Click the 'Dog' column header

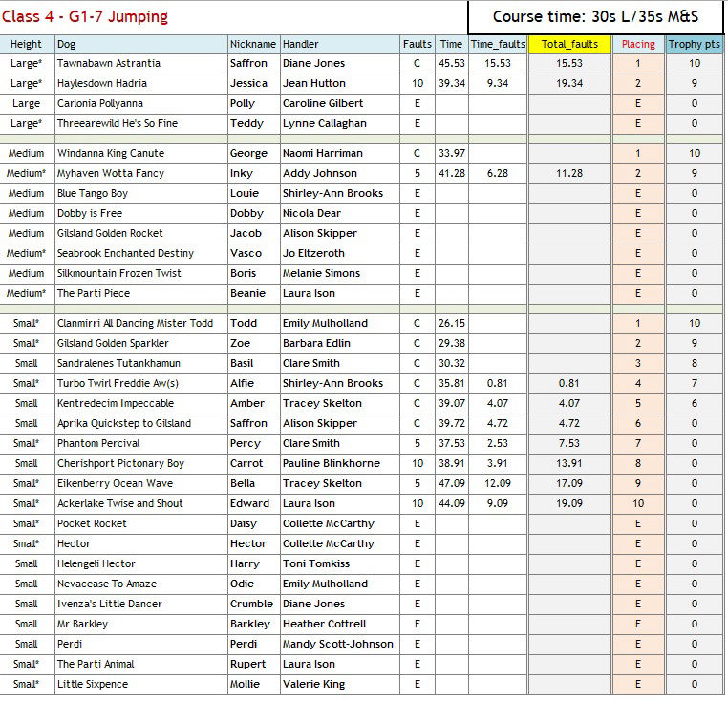pos(141,44)
